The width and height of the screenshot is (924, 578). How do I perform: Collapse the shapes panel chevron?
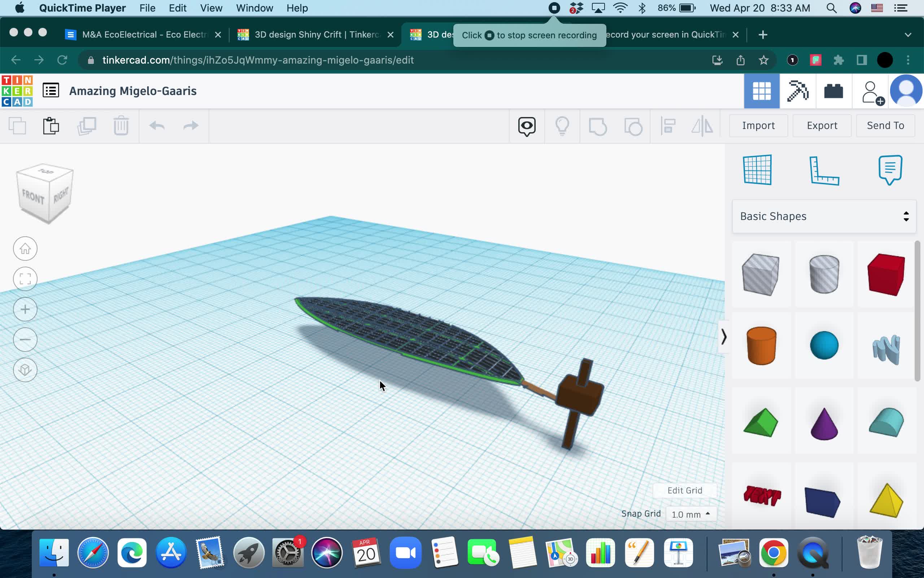click(x=724, y=337)
